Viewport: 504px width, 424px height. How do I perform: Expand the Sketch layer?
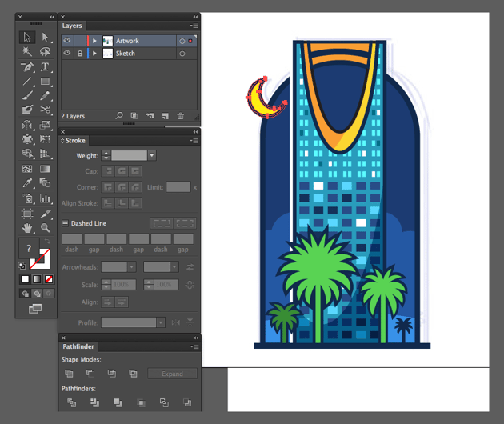(94, 54)
